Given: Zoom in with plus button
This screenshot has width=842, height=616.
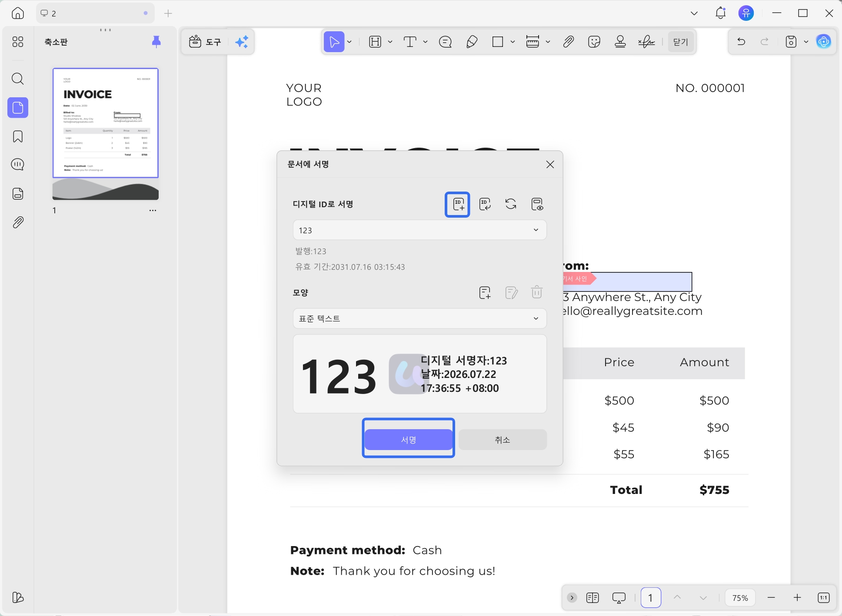Looking at the screenshot, I should pyautogui.click(x=797, y=598).
